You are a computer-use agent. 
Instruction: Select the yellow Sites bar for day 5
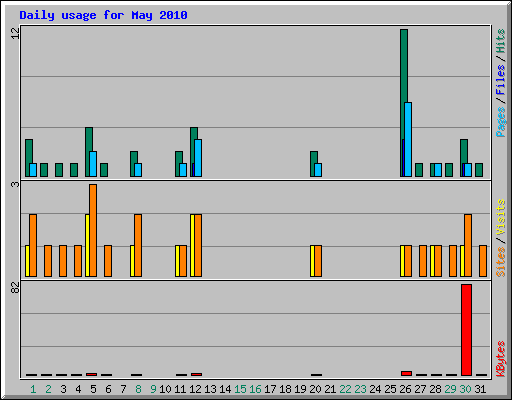pyautogui.click(x=87, y=245)
